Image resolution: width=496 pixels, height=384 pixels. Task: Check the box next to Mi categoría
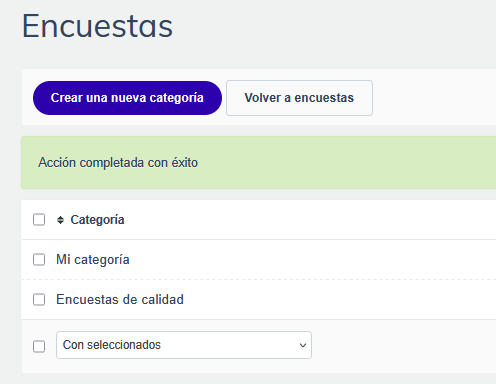(39, 260)
